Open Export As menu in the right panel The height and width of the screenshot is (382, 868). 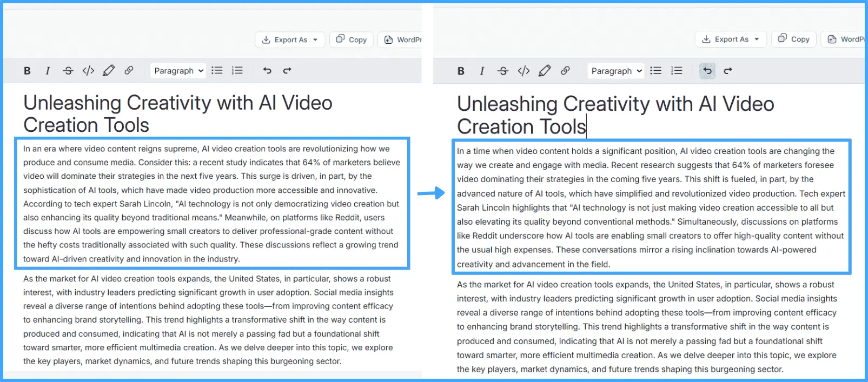(x=731, y=39)
